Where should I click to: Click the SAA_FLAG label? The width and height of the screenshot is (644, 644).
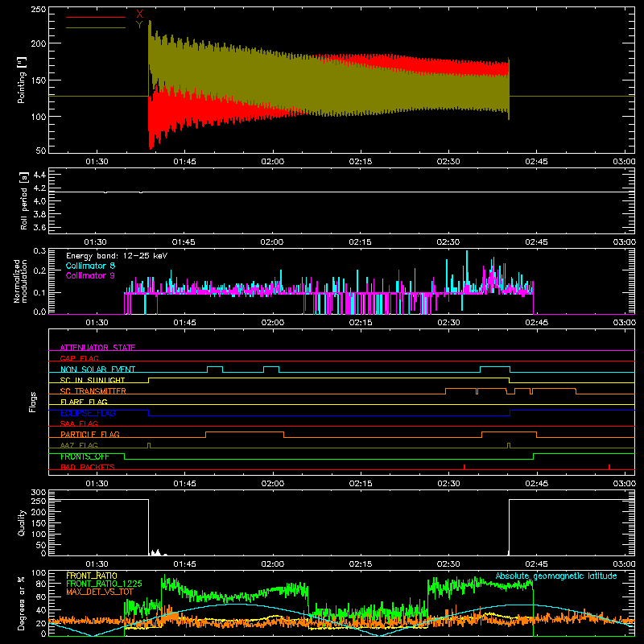click(x=79, y=423)
